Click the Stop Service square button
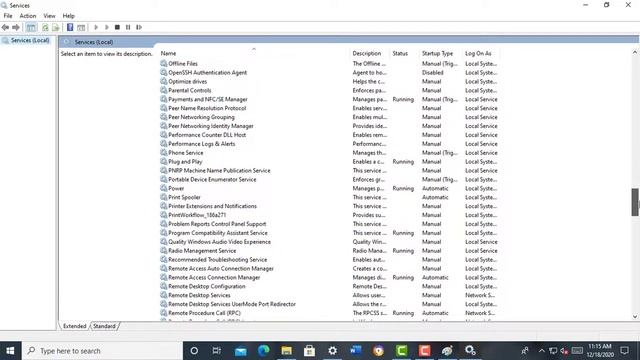 (117, 27)
